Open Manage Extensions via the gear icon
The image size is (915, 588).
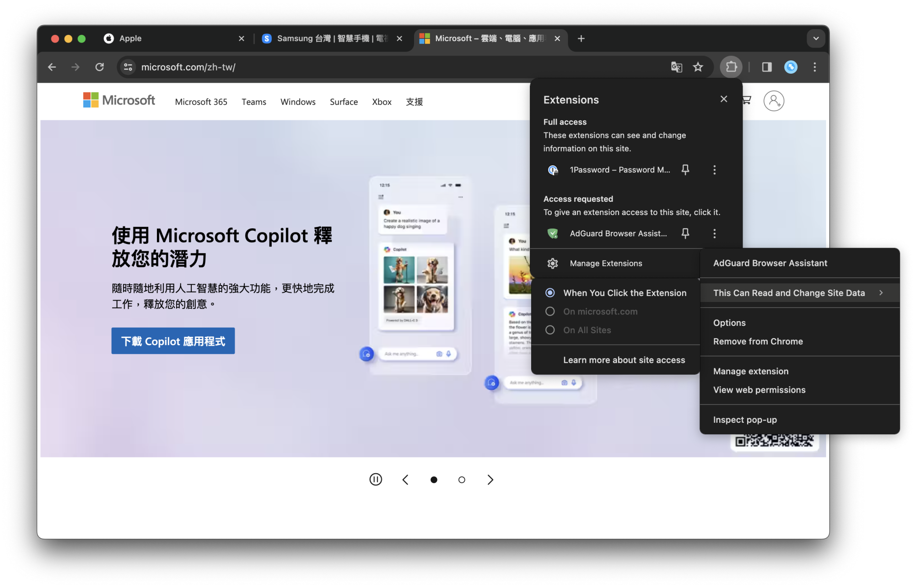coord(553,263)
